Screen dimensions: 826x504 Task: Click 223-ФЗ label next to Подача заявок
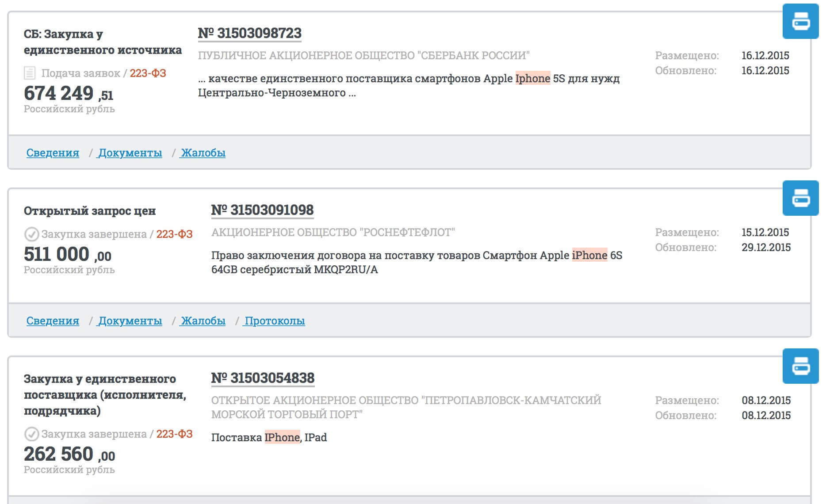[x=148, y=73]
